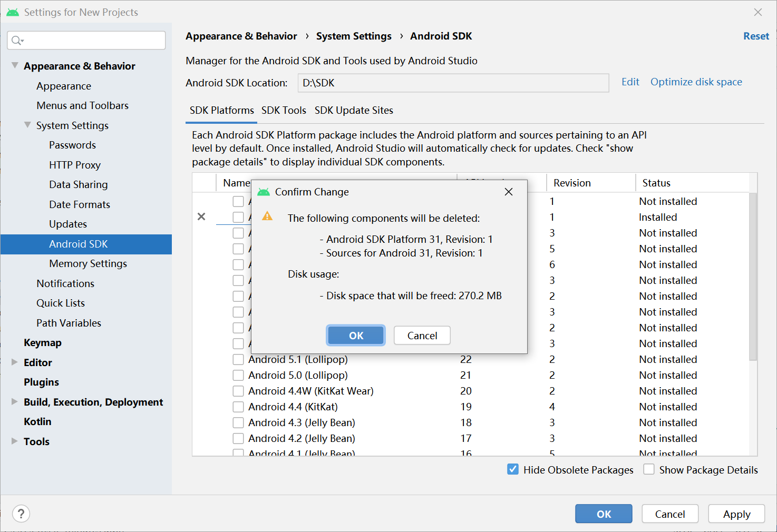Switch to the SDK Tools tab

pos(284,110)
